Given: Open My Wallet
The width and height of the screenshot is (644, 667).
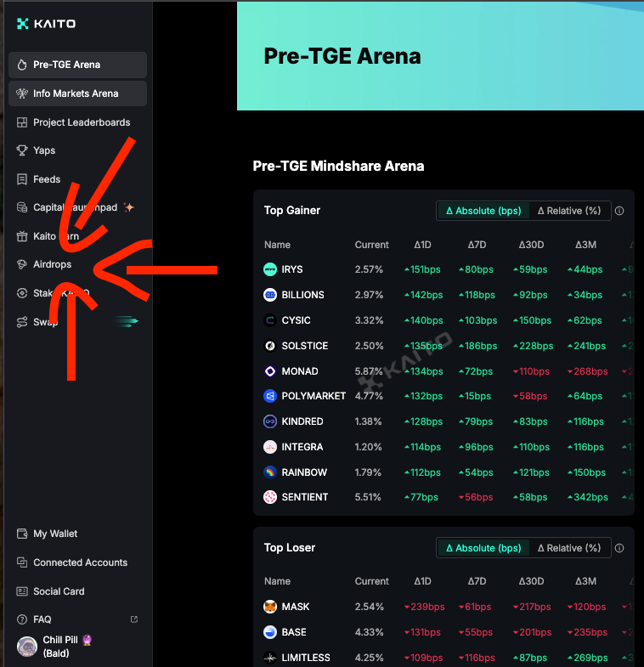Looking at the screenshot, I should (55, 534).
